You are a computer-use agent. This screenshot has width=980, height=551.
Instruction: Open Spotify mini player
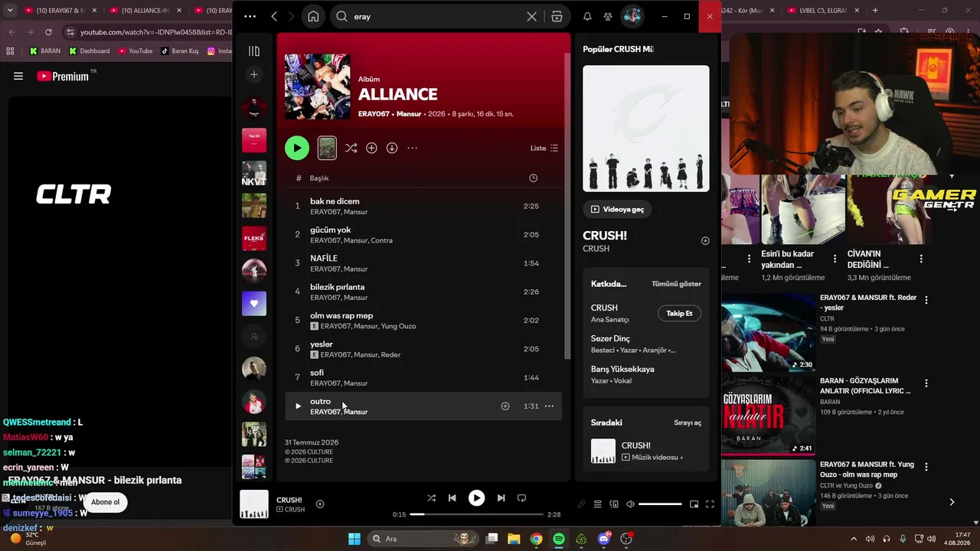tap(694, 504)
